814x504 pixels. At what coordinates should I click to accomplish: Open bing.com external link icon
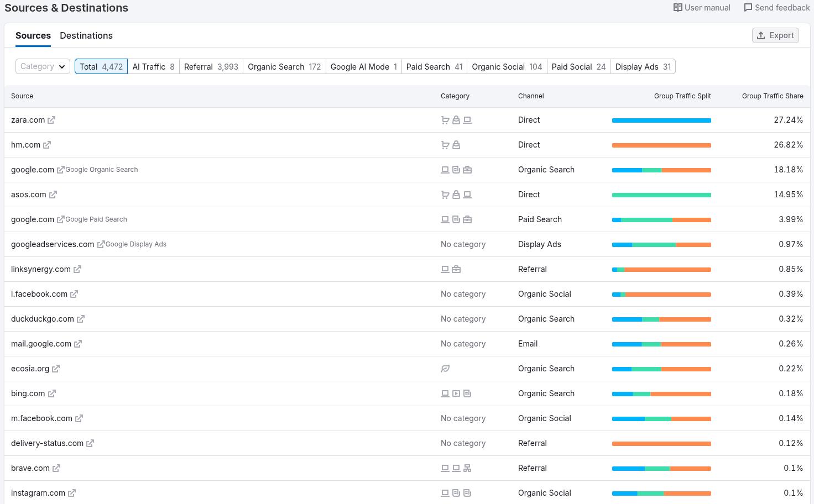(52, 393)
